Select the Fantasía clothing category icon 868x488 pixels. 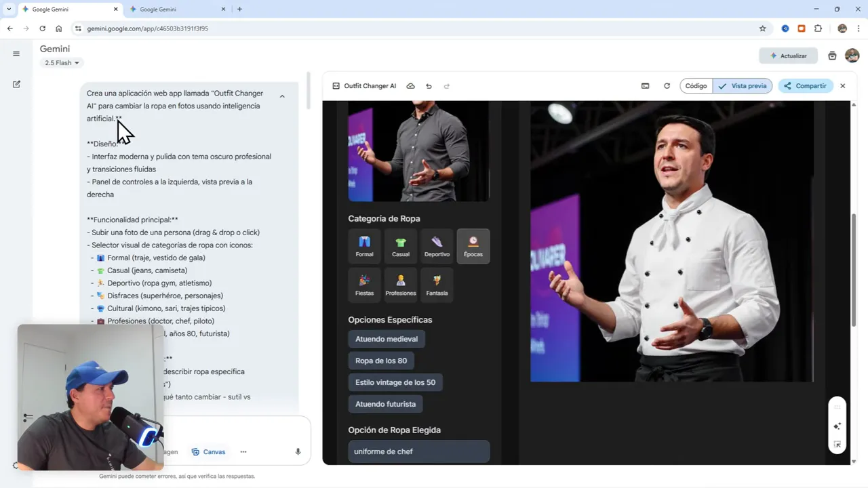437,284
